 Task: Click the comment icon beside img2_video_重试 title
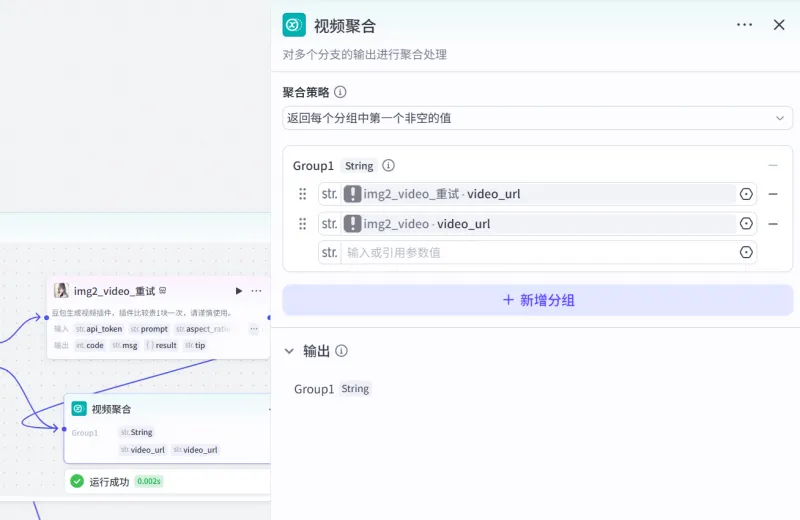pyautogui.click(x=163, y=290)
